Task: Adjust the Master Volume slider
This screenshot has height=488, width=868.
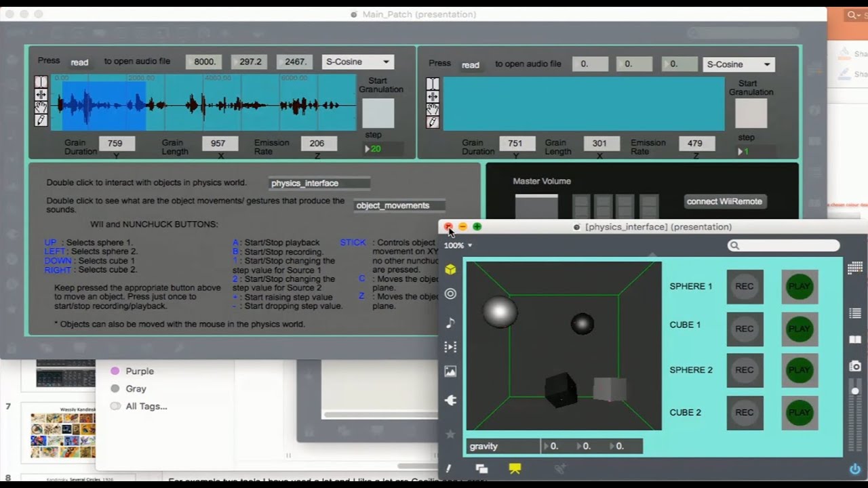Action: click(x=536, y=207)
